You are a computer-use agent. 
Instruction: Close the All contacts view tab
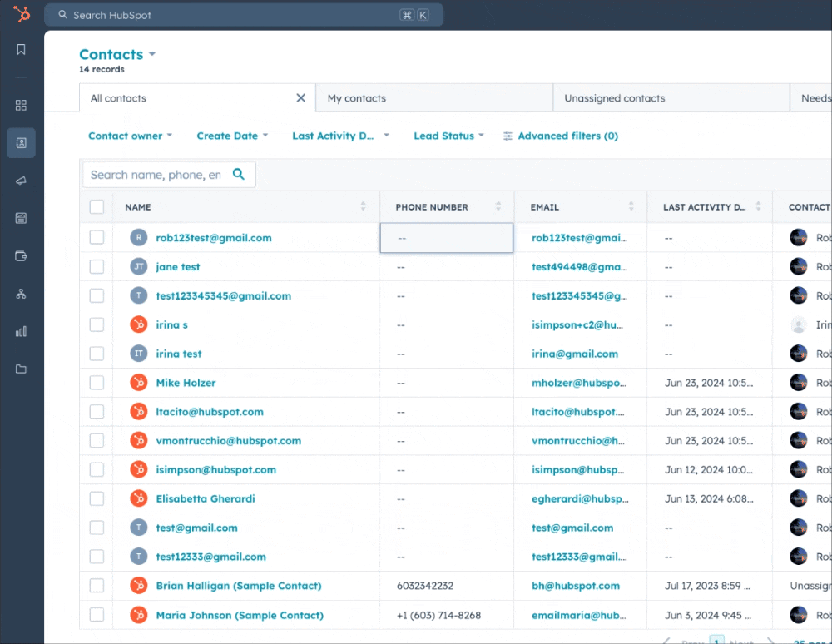coord(301,97)
